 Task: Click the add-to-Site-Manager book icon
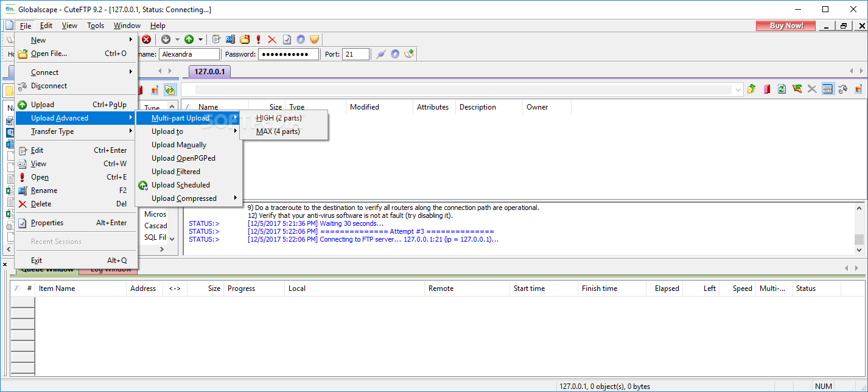click(x=409, y=54)
